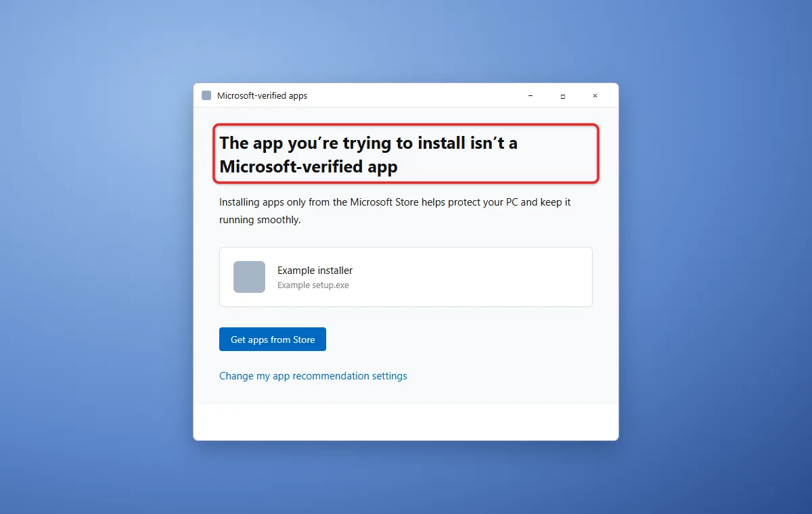Screen dimensions: 812x514
Task: Close the Microsoft-verified apps dialog
Action: click(x=595, y=96)
